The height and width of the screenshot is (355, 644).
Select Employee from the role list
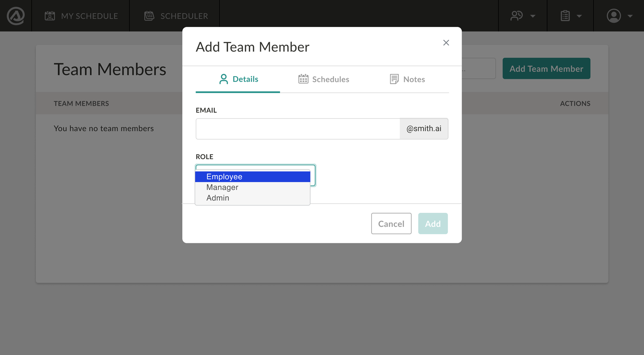coord(224,177)
